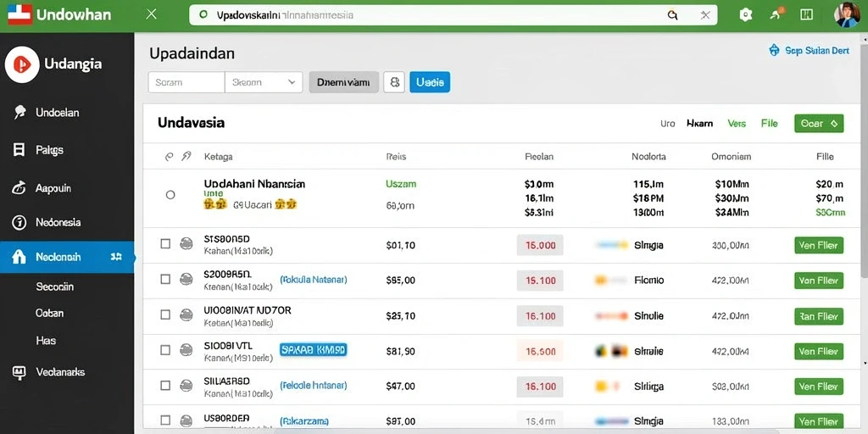Click the blue Uadis button
This screenshot has width=868, height=434.
pos(430,82)
